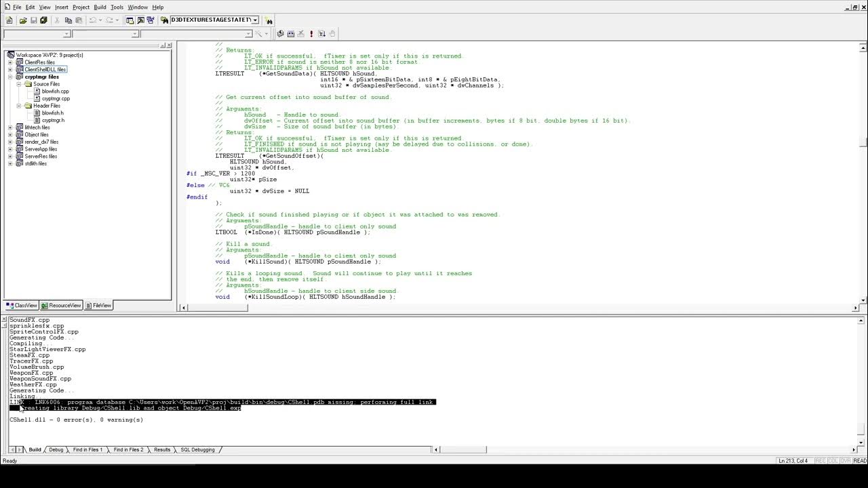Click the Build icon in build minibar
Screen dimensions: 868x488
290,34
